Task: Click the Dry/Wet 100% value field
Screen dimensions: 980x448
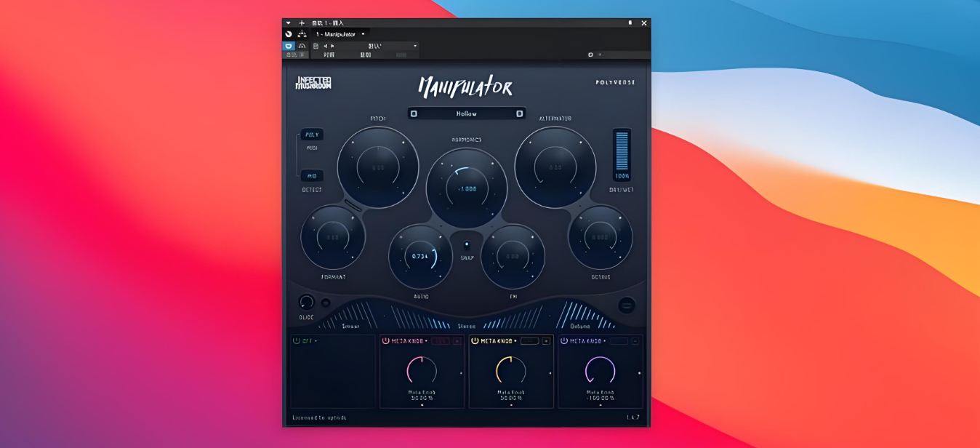Action: [622, 176]
